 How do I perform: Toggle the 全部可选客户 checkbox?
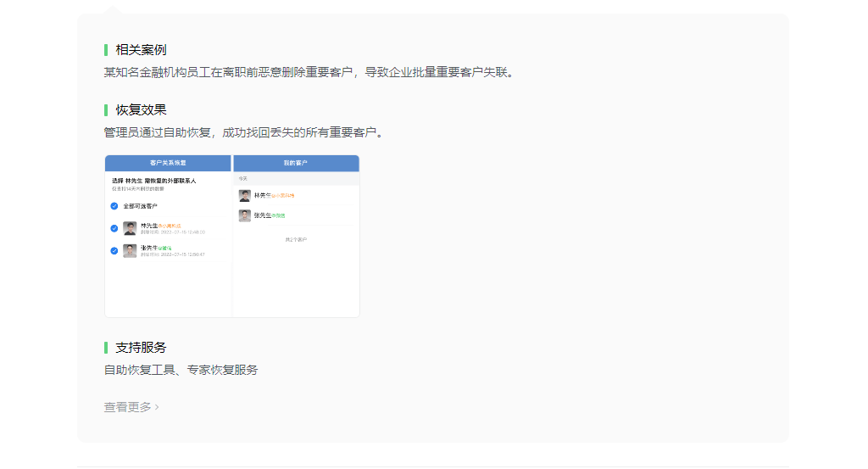click(114, 206)
